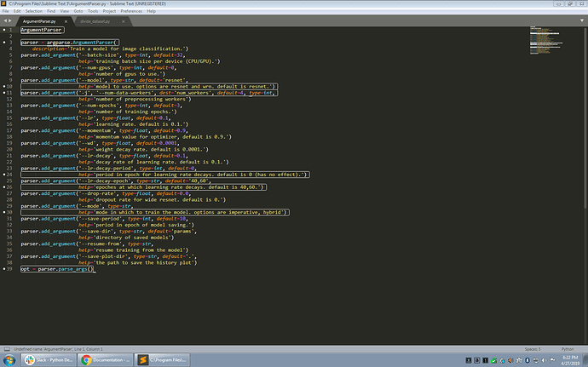Viewport: 588px width, 367px height.
Task: Switch to Chrome Documentation window in taskbar
Action: click(106, 360)
